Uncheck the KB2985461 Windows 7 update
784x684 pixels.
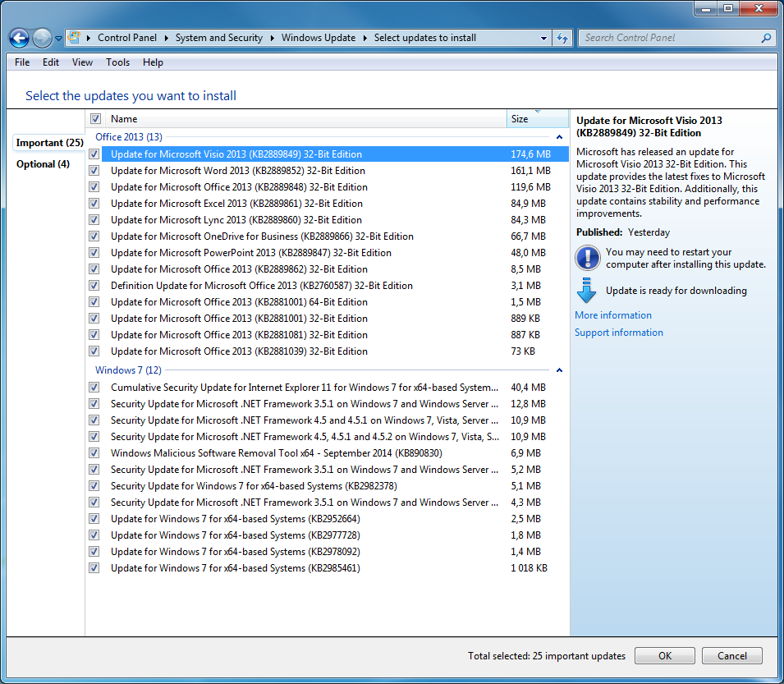pos(94,568)
